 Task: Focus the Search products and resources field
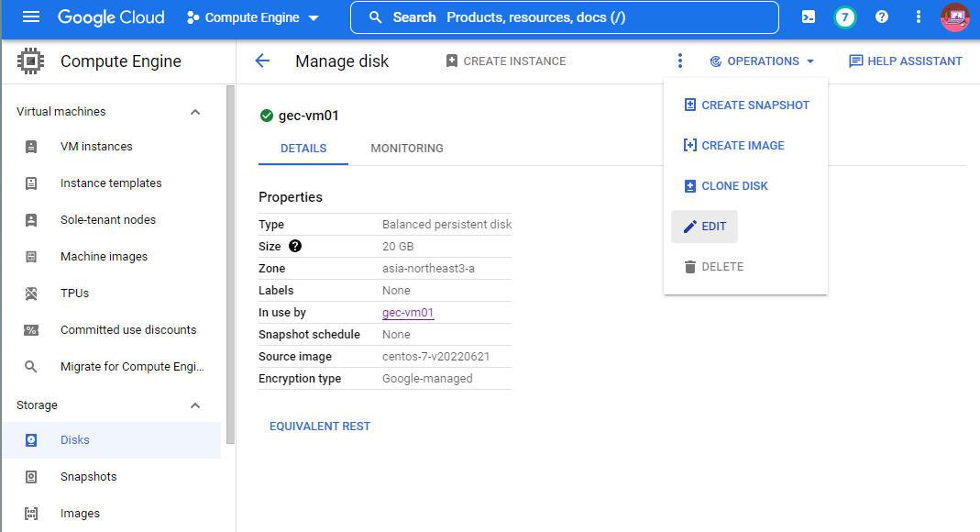pyautogui.click(x=565, y=17)
